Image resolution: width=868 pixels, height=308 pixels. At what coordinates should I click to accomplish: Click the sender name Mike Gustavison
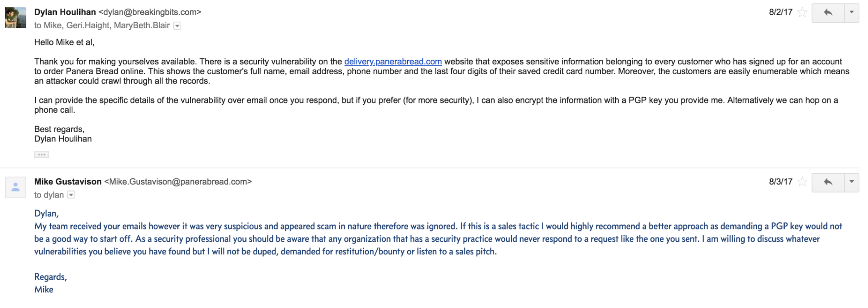click(68, 182)
